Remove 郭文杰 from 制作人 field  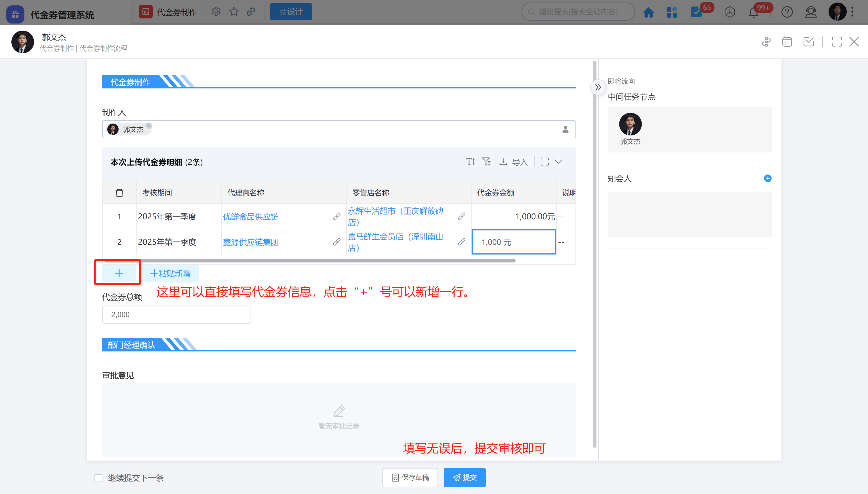[149, 126]
